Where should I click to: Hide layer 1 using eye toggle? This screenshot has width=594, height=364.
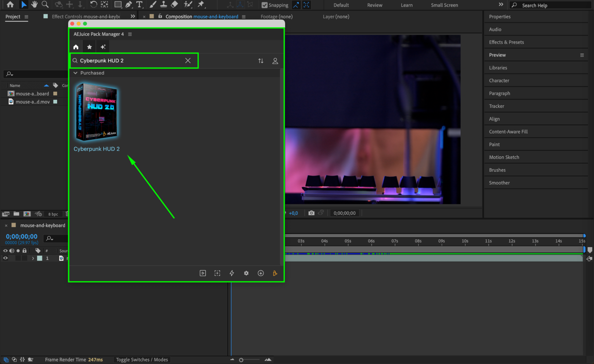coord(5,258)
